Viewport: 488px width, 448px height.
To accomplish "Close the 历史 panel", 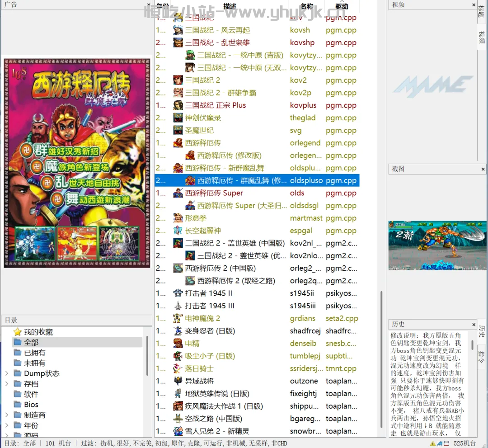I will 474,325.
